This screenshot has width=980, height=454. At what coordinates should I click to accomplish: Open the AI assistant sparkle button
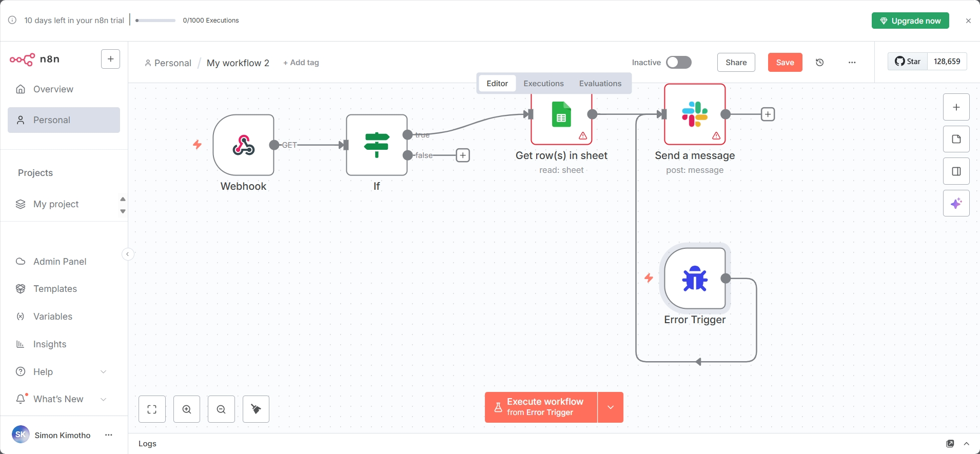click(x=956, y=203)
